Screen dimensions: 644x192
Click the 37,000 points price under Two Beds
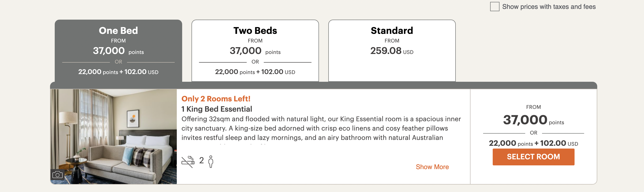[255, 51]
